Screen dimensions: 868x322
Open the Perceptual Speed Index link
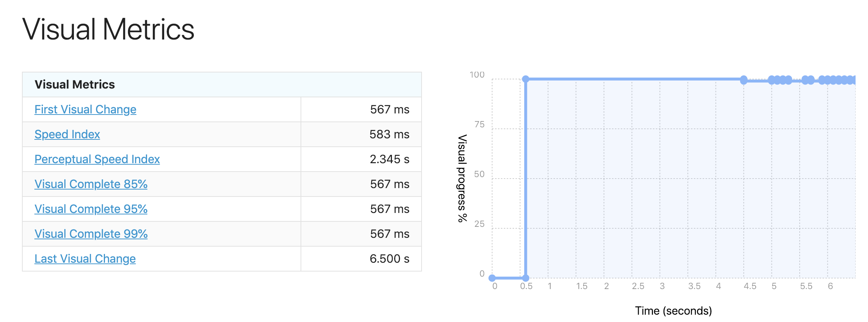coord(97,159)
